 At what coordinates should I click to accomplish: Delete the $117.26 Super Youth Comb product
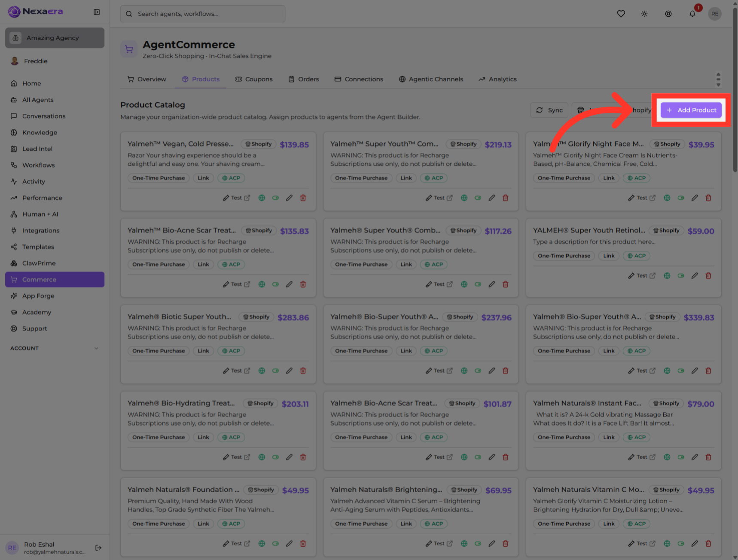(x=506, y=284)
